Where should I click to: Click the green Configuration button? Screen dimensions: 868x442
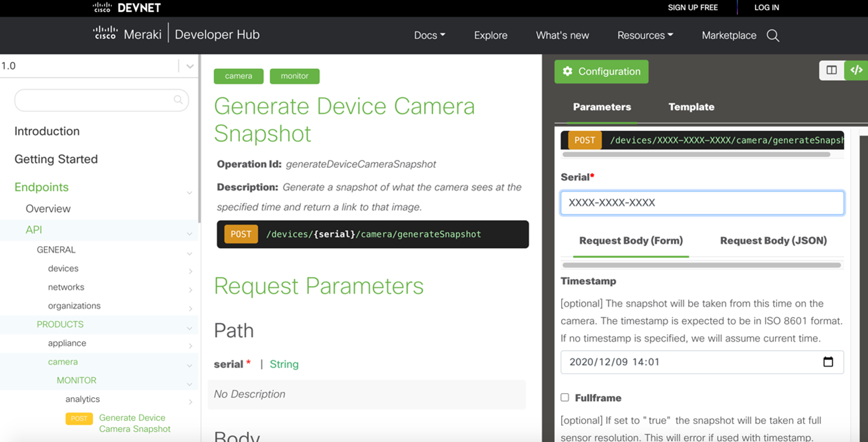click(601, 72)
